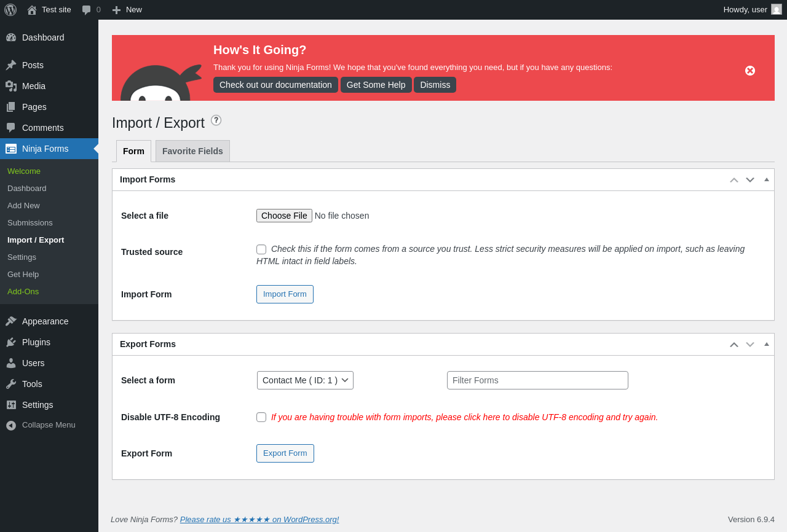Move the Import Forms panel up
The height and width of the screenshot is (532, 787).
(734, 180)
